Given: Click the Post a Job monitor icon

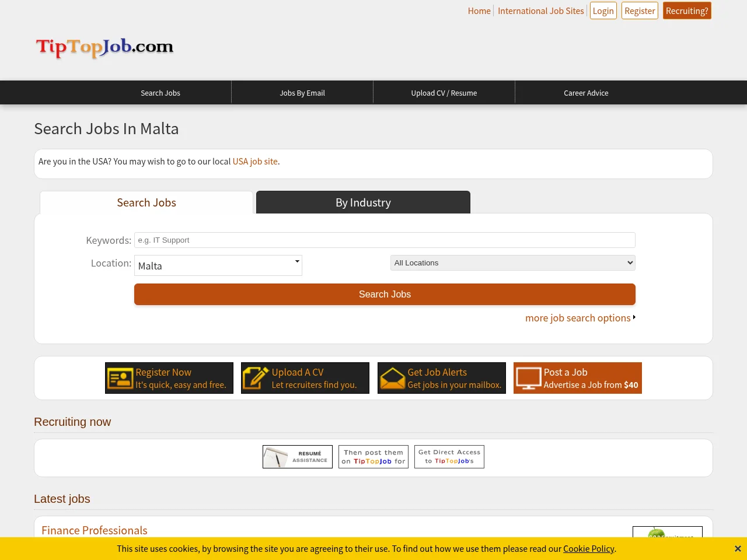Looking at the screenshot, I should [528, 378].
